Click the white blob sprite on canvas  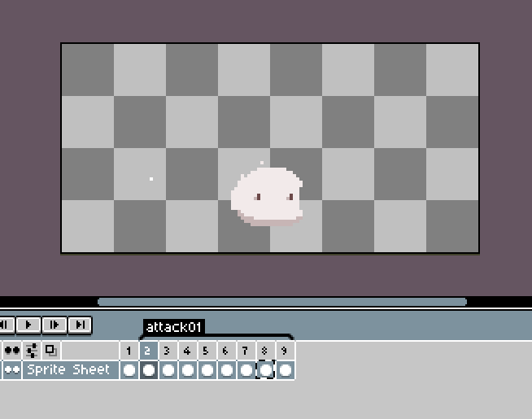[x=267, y=197]
